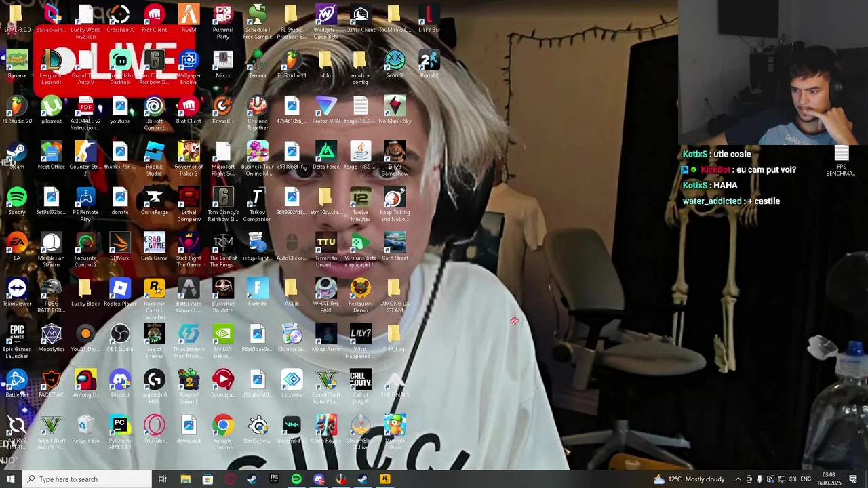Image resolution: width=868 pixels, height=488 pixels.
Task: Open CurseForge from the desktop
Action: (154, 202)
